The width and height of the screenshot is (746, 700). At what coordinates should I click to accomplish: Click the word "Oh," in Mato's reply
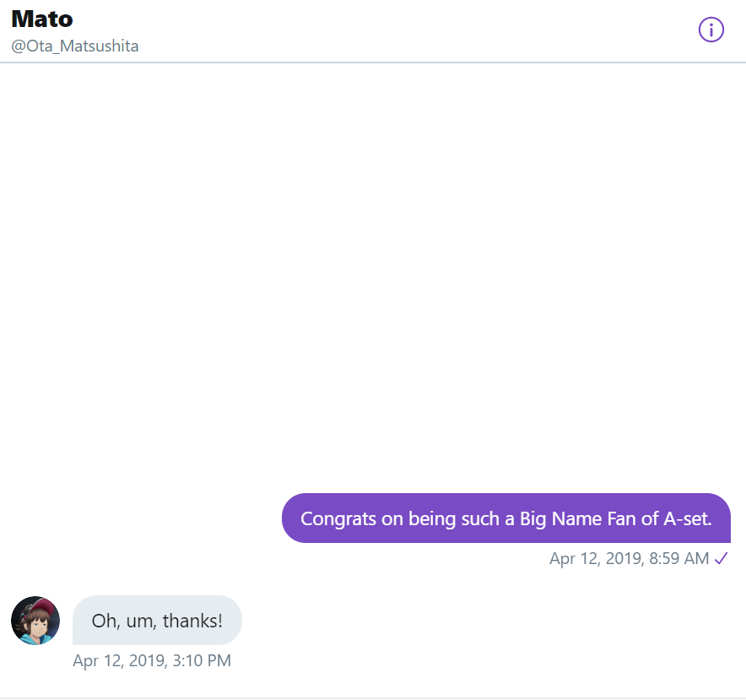point(104,621)
